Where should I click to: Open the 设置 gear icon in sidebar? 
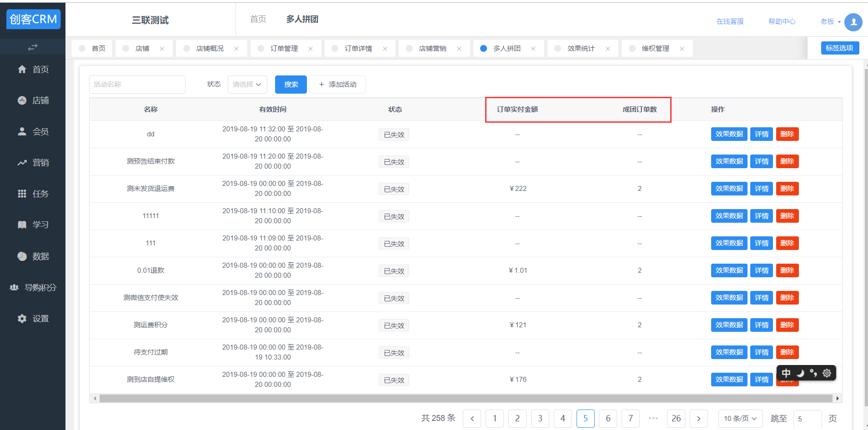[22, 319]
